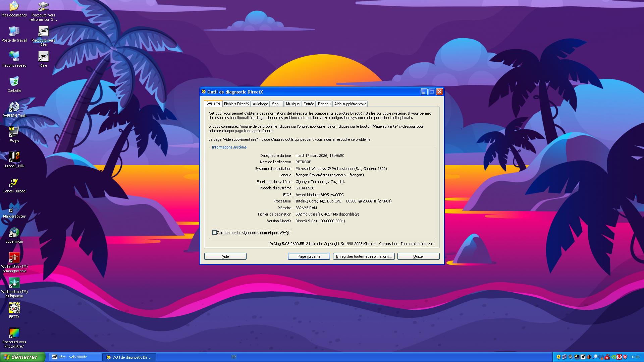Open the DAEMON Tools desktop icon
644x362 pixels.
click(14, 107)
